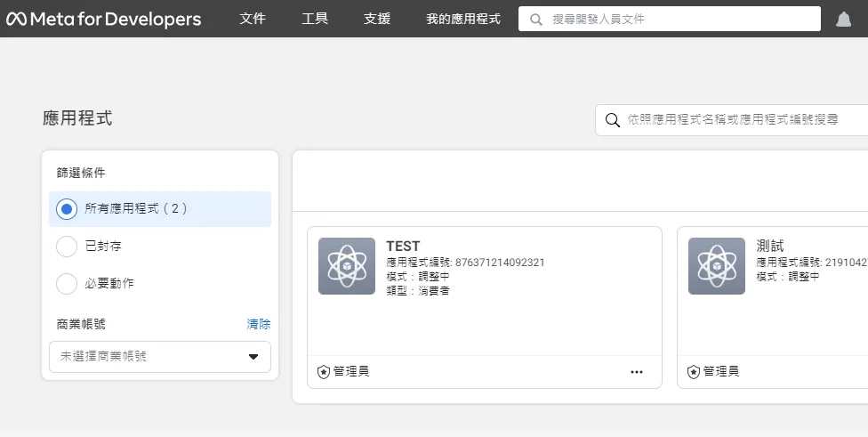Click 類型：消費者 on TEST card
Screen dimensions: 868x437
pos(418,291)
